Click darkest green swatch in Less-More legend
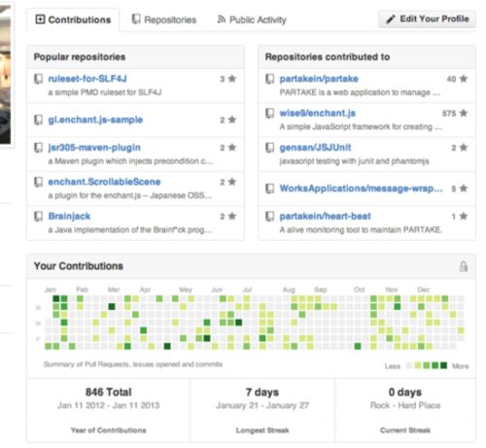This screenshot has height=448, width=486. coord(443,365)
